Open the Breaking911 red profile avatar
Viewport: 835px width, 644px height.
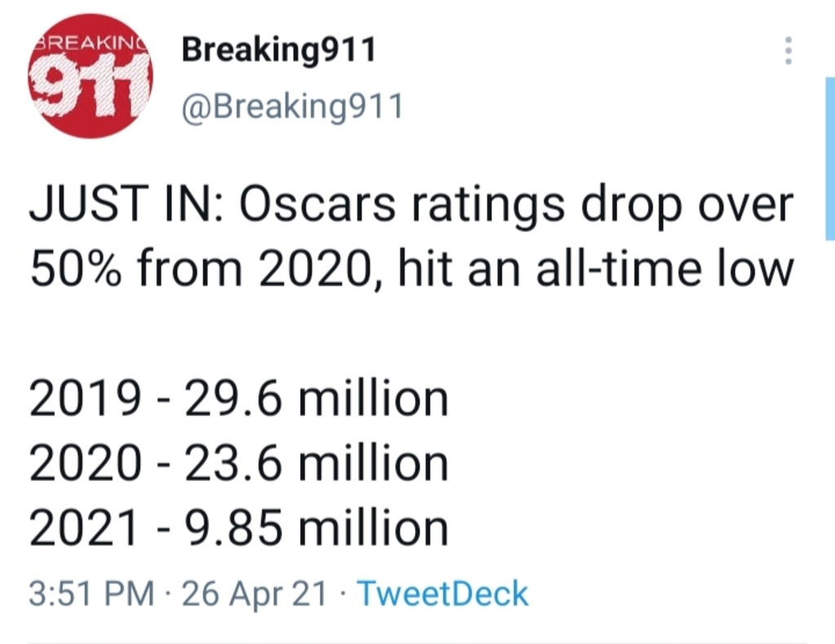[91, 76]
